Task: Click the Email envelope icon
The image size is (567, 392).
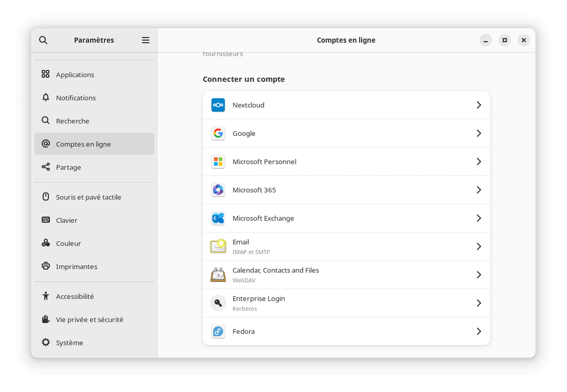Action: pos(218,246)
